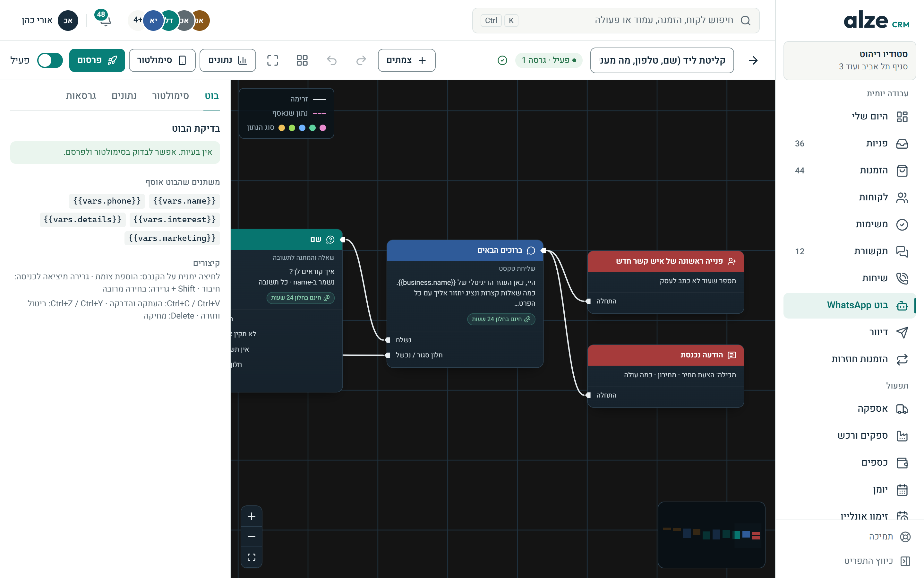Screen dimensions: 924x578
Task: Open תקשורת communication in sidebar
Action: (850, 251)
